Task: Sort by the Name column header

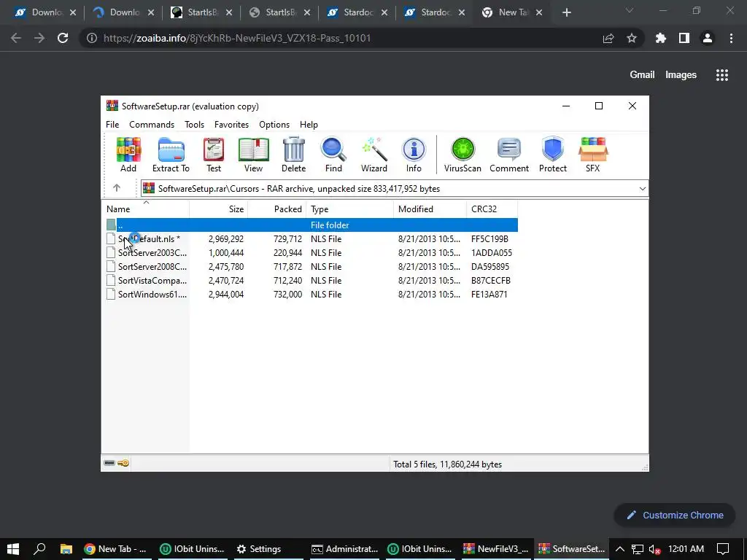Action: 145,209
